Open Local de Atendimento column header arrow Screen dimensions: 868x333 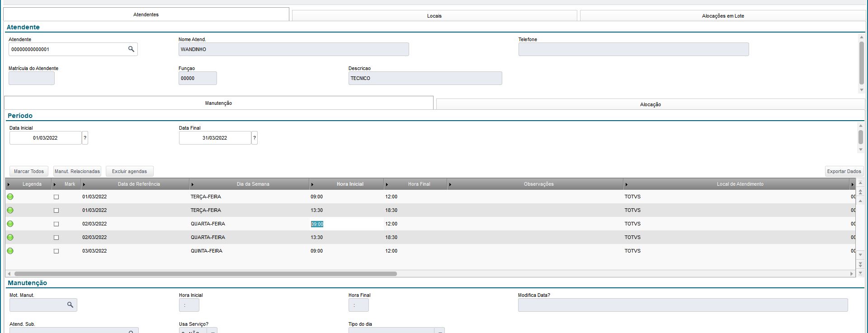[x=627, y=184]
